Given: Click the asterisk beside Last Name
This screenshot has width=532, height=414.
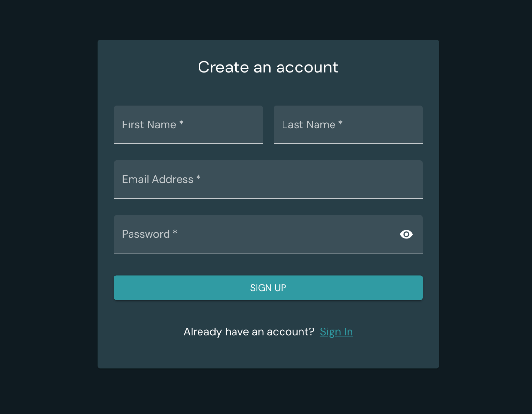Looking at the screenshot, I should (x=341, y=124).
